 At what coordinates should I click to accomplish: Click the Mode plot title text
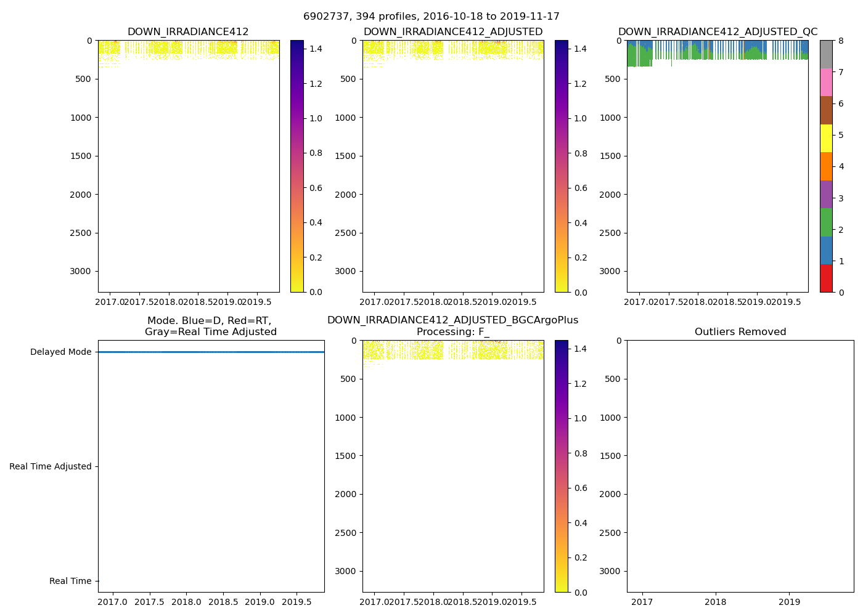pos(210,326)
